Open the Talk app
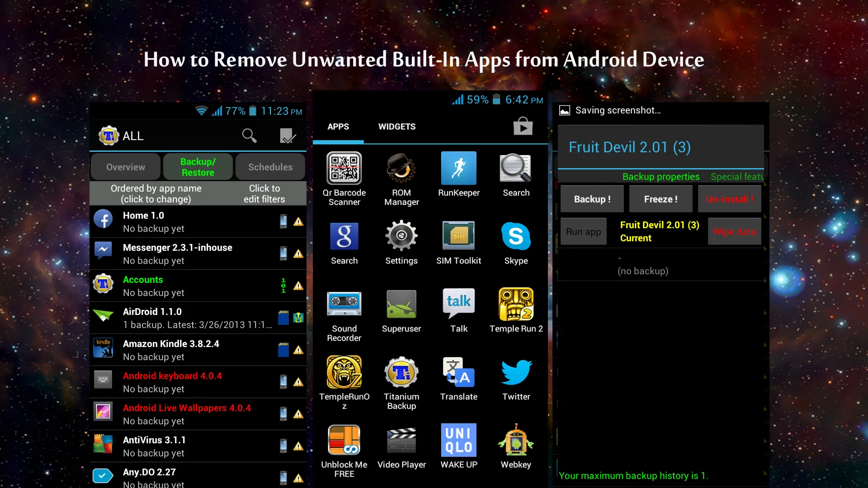The image size is (868, 488). (x=458, y=311)
